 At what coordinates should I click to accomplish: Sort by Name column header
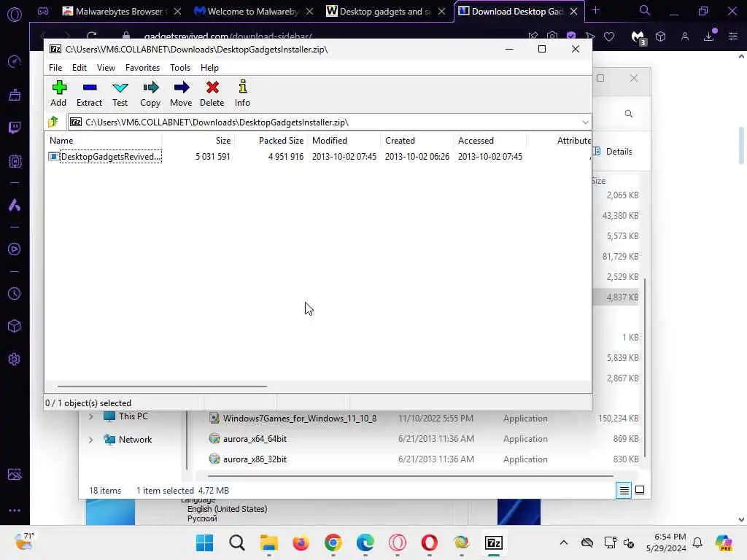[104, 141]
